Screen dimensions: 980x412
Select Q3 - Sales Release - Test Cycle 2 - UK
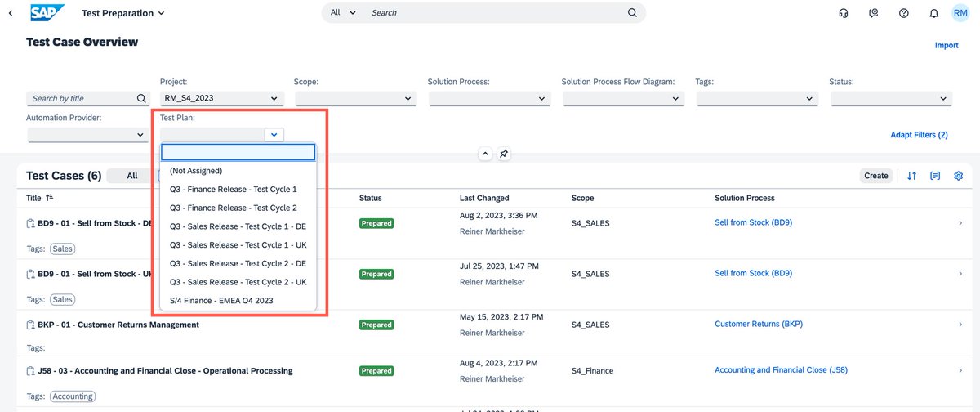(x=238, y=282)
